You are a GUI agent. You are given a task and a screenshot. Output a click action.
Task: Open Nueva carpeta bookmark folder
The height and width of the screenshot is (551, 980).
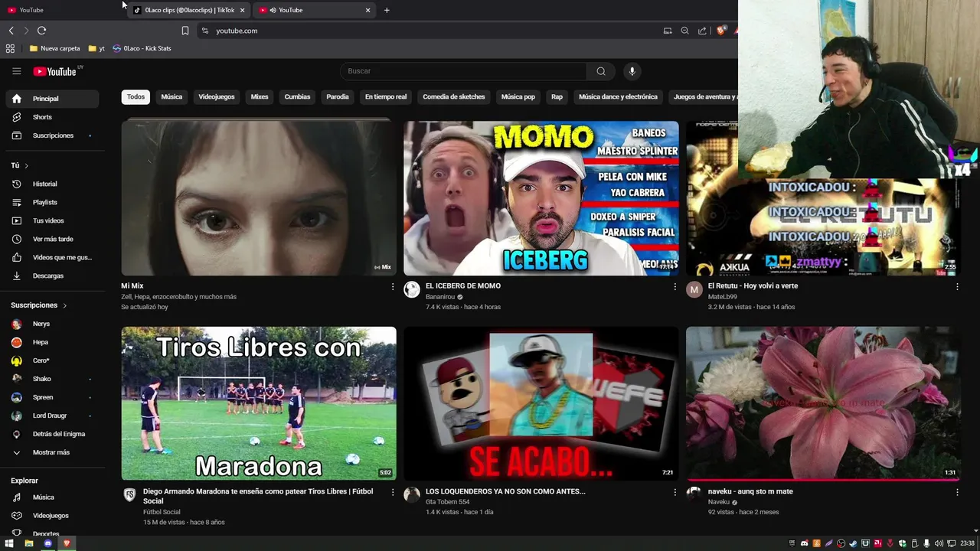tap(54, 48)
